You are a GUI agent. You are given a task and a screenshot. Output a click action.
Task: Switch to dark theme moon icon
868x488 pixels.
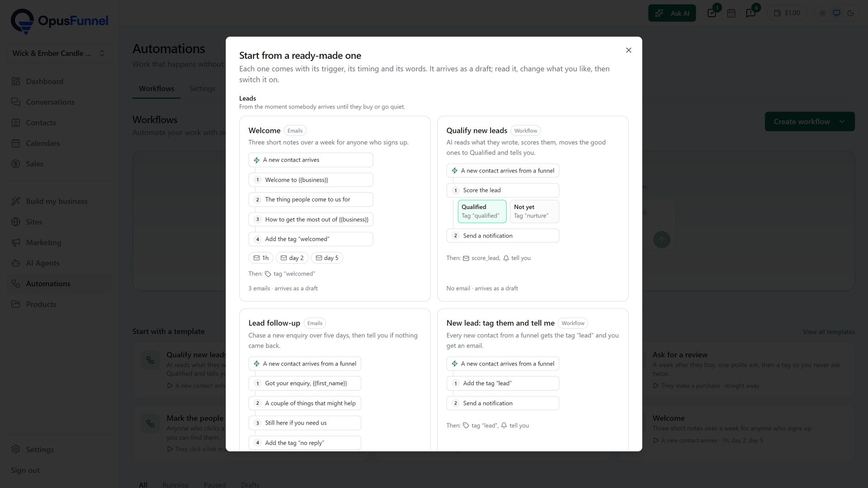tap(850, 13)
